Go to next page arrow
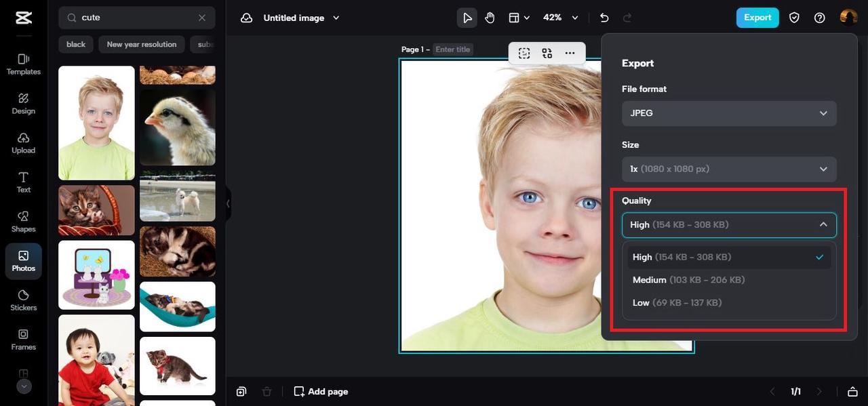Image resolution: width=868 pixels, height=406 pixels. [819, 391]
